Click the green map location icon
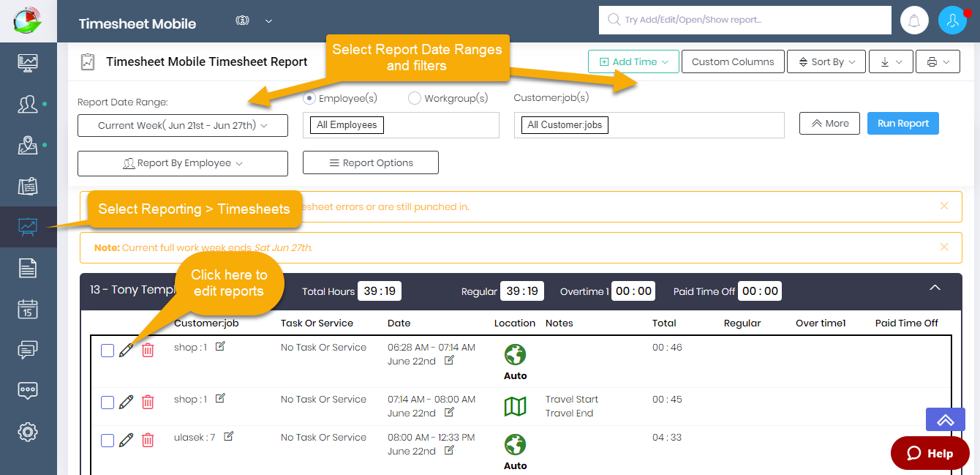Image resolution: width=980 pixels, height=475 pixels. point(516,406)
